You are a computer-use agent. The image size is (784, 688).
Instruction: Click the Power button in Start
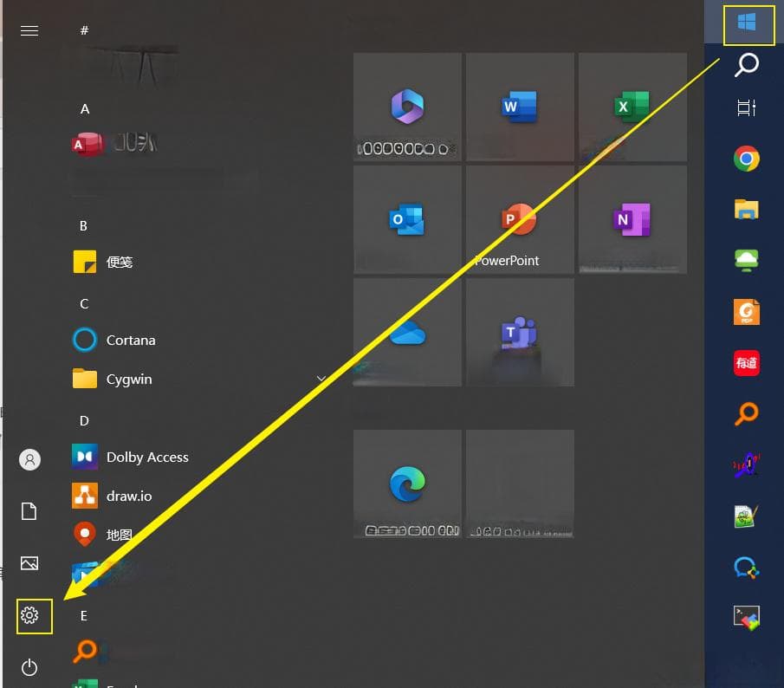pos(29,667)
